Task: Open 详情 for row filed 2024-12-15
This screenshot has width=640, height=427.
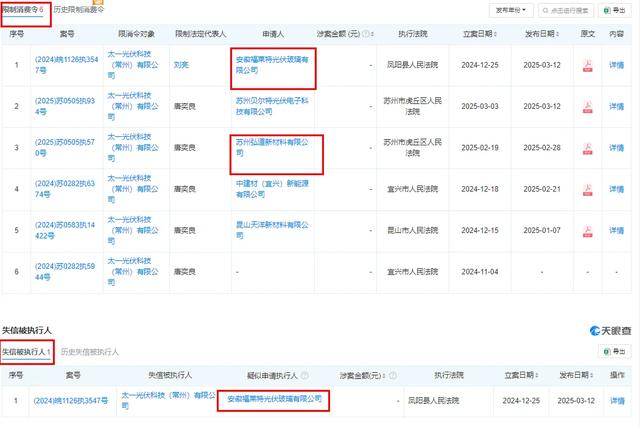Action: 616,231
